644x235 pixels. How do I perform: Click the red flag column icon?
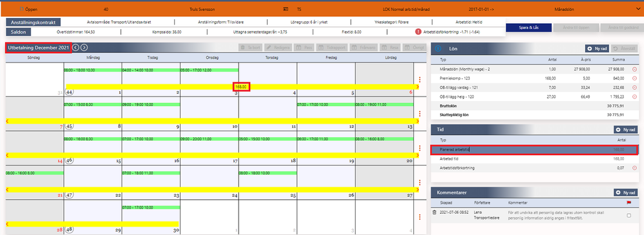point(629,203)
